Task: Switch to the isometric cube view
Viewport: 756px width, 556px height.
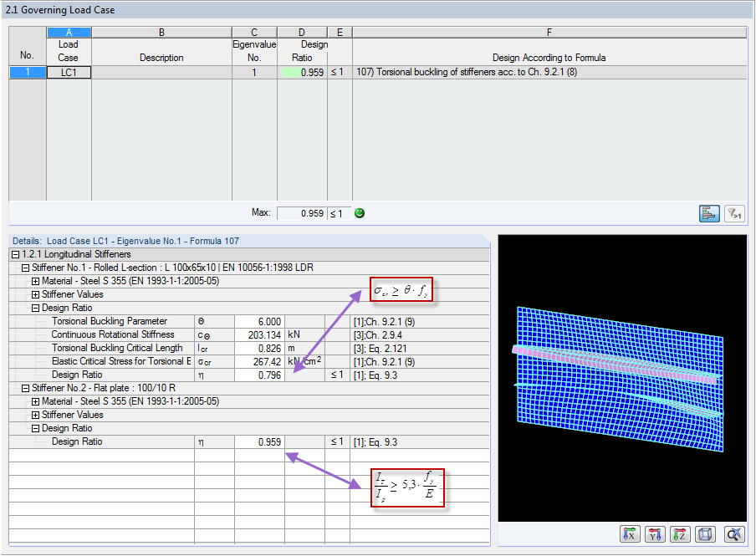Action: (x=705, y=533)
